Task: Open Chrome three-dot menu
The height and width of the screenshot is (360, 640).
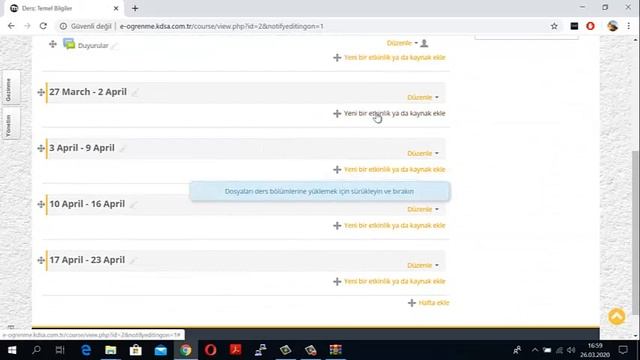Action: point(629,26)
